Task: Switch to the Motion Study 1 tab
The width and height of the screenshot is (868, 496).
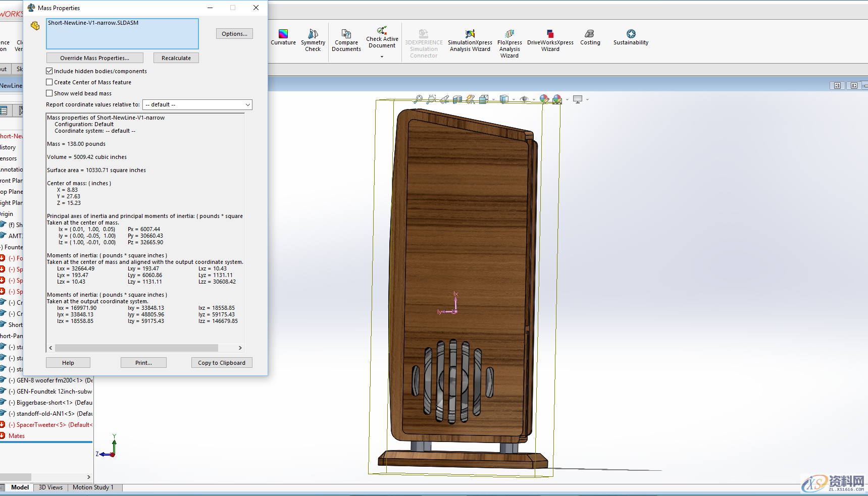Action: (93, 487)
